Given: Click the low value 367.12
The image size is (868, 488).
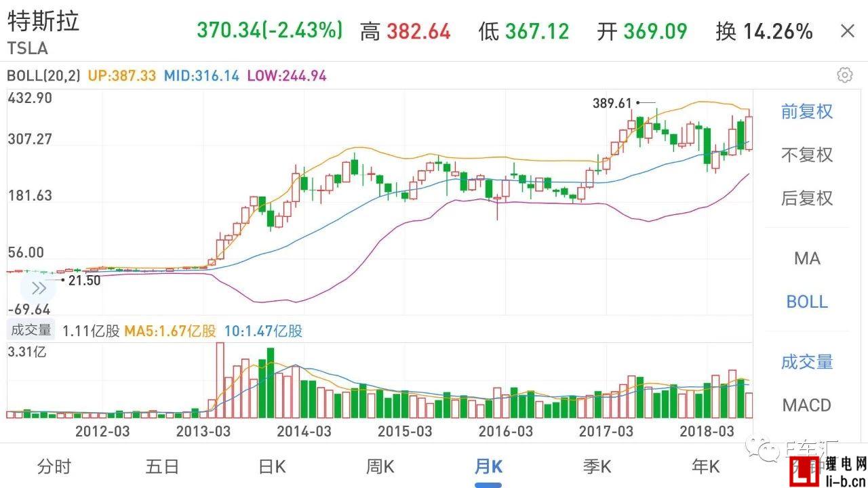Looking at the screenshot, I should [537, 31].
